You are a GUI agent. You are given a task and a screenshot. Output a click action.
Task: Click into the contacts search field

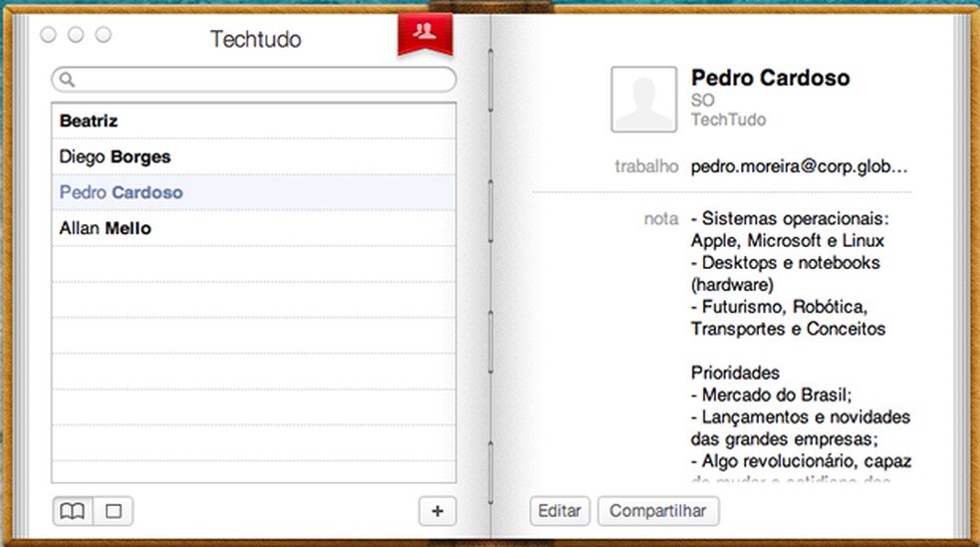(259, 80)
